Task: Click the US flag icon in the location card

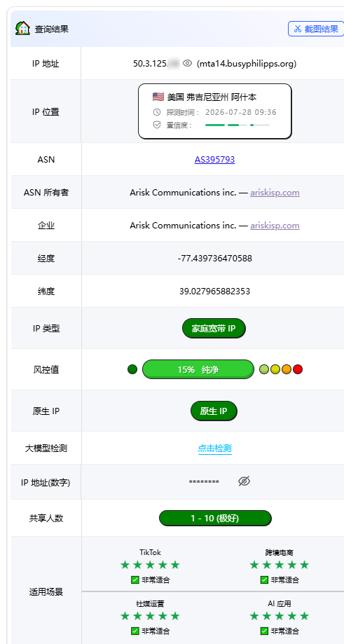Action: (158, 97)
